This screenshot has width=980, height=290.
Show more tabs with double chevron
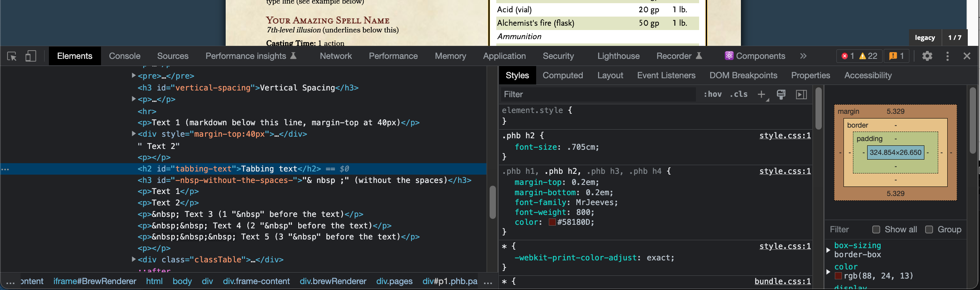[803, 56]
